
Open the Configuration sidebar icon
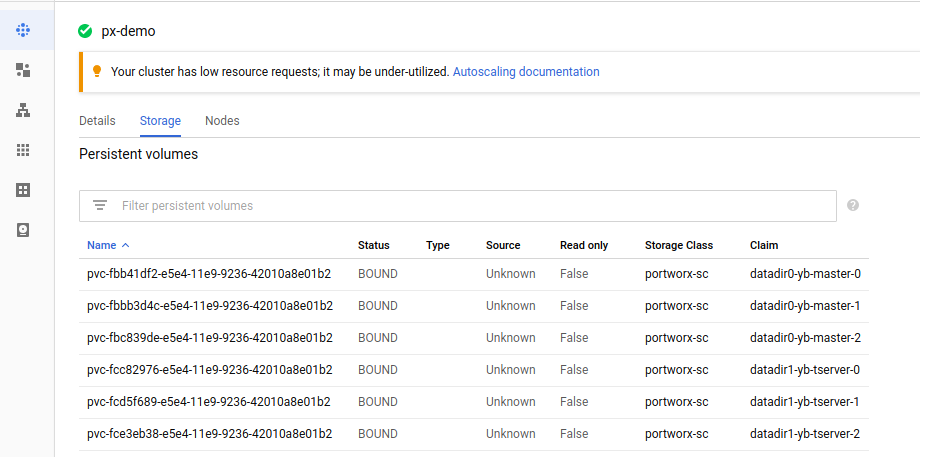tap(23, 190)
